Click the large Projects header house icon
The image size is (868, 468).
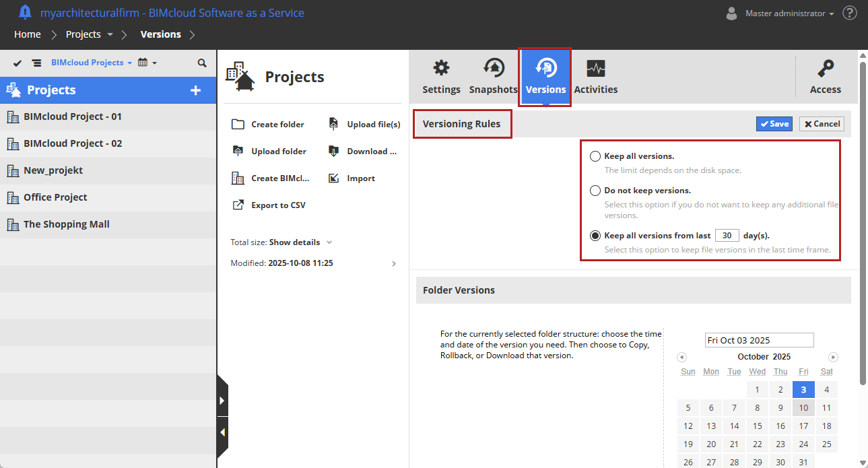240,76
